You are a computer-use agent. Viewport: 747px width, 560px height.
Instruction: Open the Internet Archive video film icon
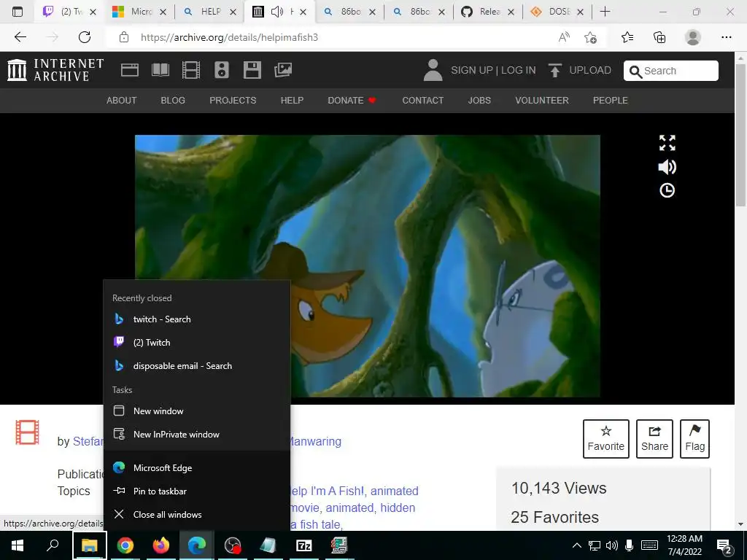(x=190, y=70)
